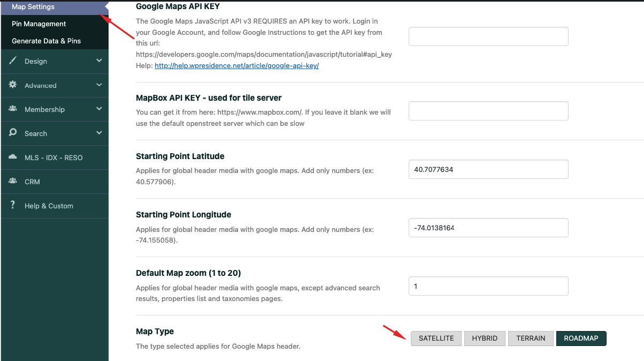644x361 pixels.
Task: Select HYBRID map type
Action: (x=485, y=338)
